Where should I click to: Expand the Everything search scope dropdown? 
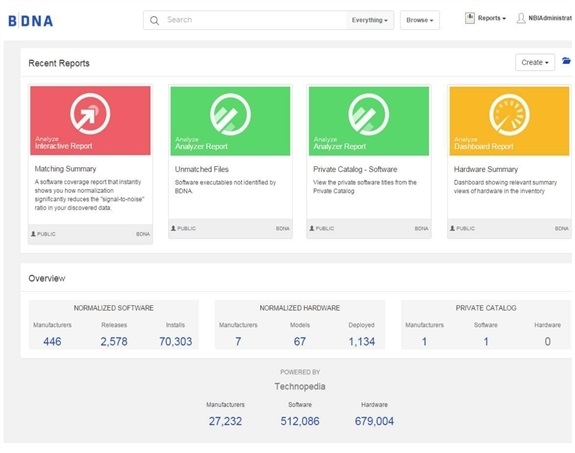click(370, 20)
